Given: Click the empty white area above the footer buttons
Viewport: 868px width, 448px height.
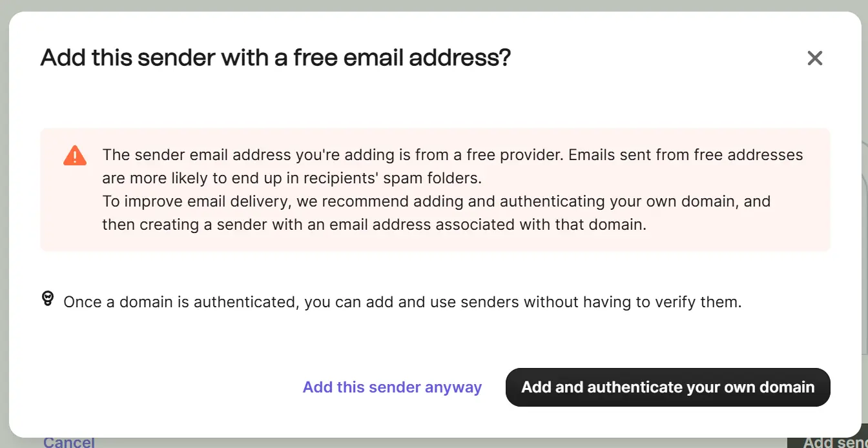Looking at the screenshot, I should [435, 342].
